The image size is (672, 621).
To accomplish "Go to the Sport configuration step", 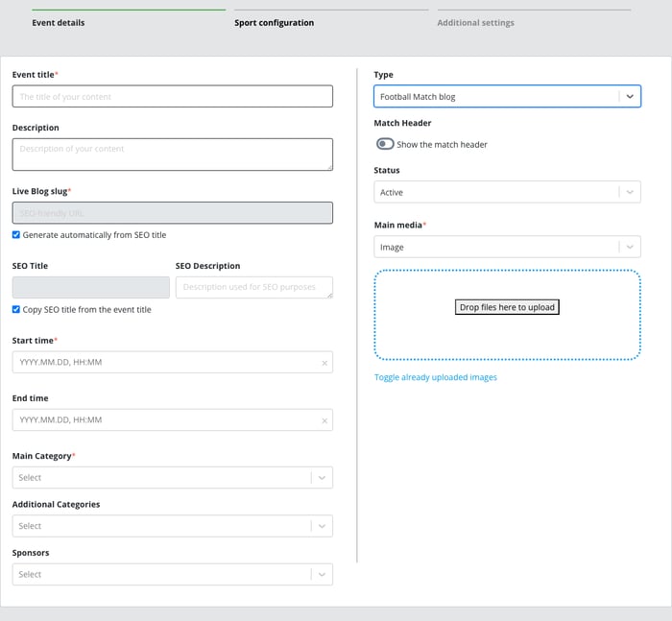I will 274,23.
